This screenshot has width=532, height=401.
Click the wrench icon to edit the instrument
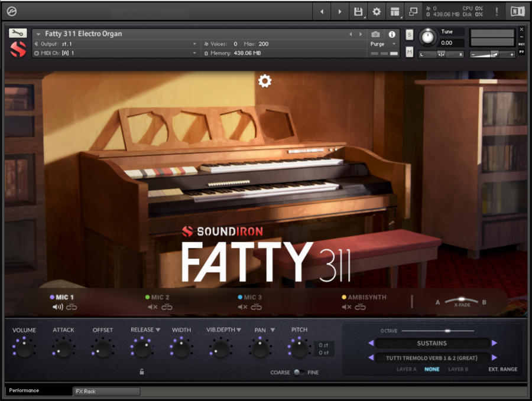[x=18, y=34]
